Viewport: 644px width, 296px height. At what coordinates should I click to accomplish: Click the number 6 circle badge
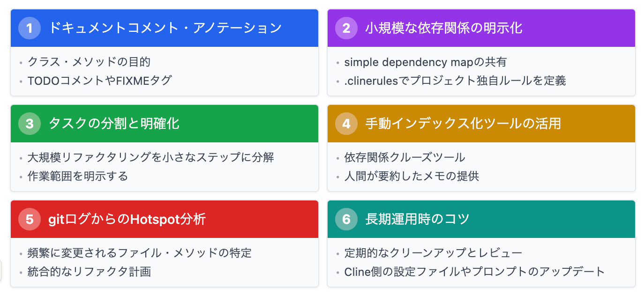[346, 219]
